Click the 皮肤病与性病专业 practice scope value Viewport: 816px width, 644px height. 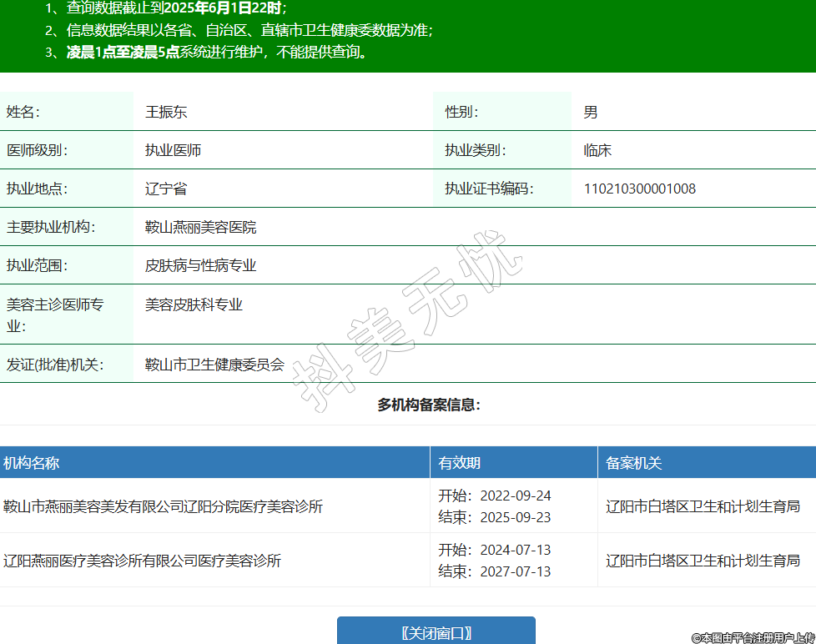(200, 265)
